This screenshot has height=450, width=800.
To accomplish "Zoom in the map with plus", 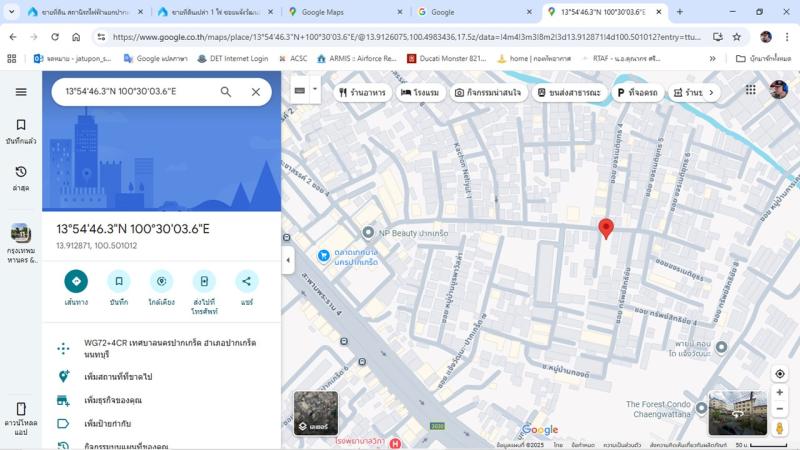I will [780, 393].
